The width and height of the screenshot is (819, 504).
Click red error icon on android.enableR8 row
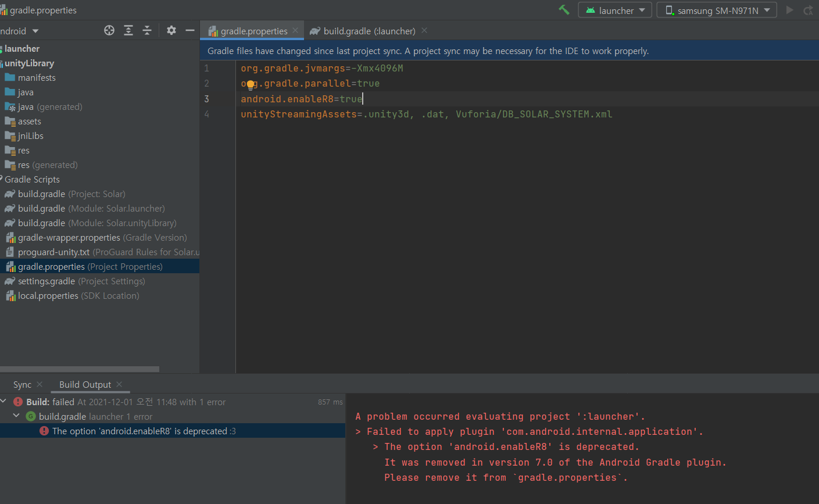click(44, 431)
